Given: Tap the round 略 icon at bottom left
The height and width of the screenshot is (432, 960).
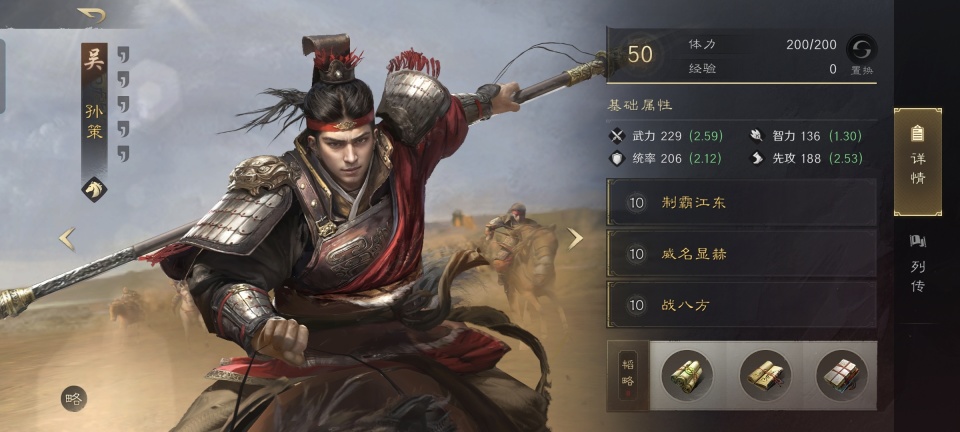Looking at the screenshot, I should (73, 399).
